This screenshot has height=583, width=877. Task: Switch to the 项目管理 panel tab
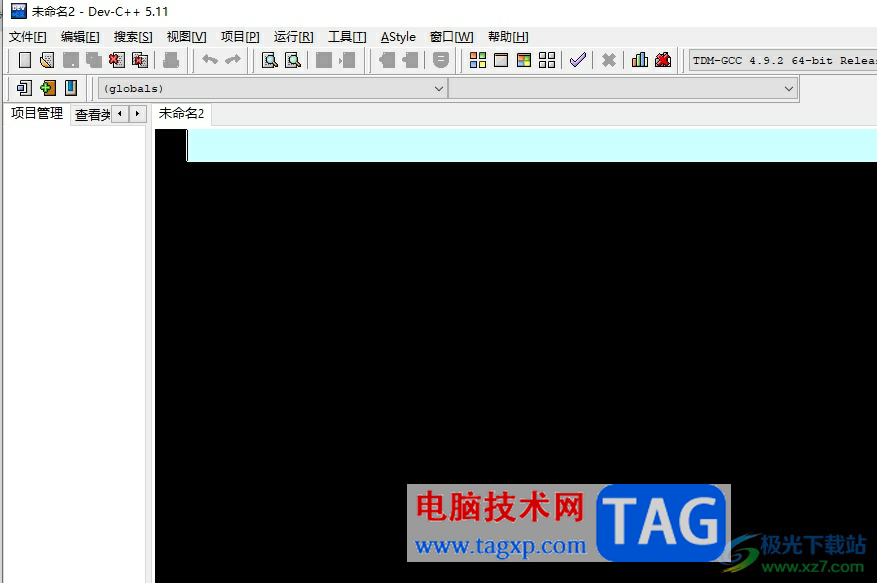[37, 114]
